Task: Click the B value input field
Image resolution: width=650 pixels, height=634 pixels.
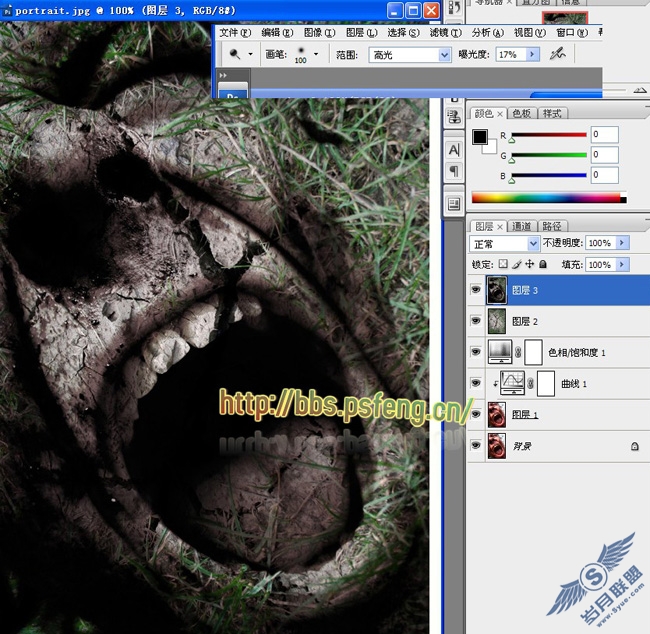Action: coord(604,175)
